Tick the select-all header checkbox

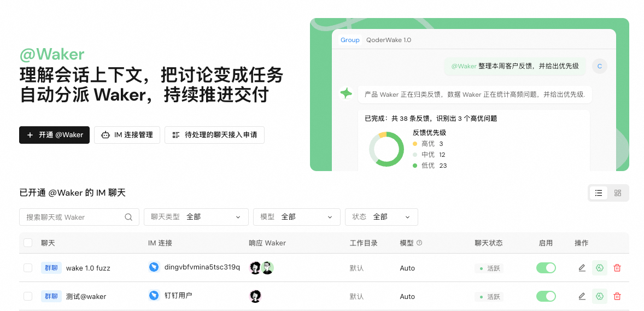tap(28, 243)
